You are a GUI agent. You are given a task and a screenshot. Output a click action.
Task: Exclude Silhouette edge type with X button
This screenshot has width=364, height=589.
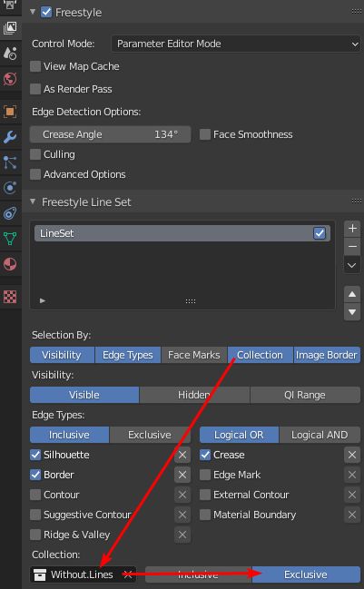[x=182, y=455]
